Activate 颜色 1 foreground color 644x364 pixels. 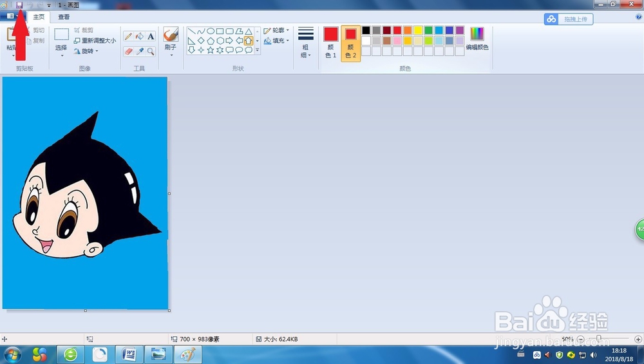pyautogui.click(x=330, y=43)
